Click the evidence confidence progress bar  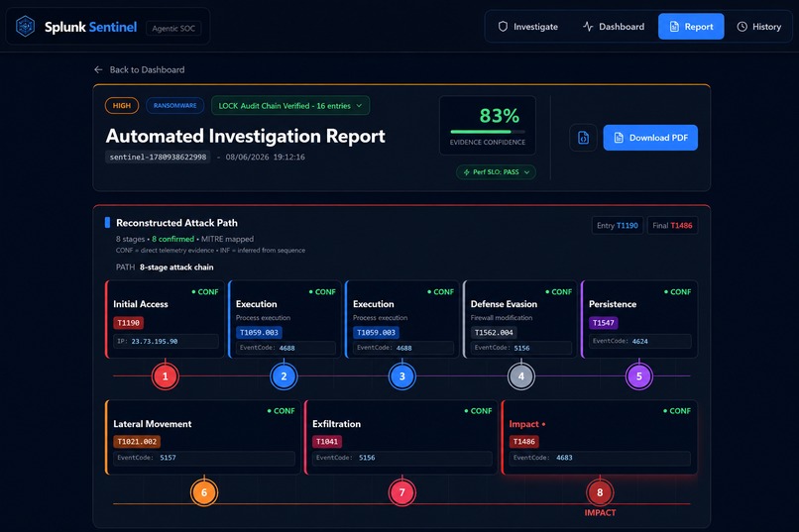(487, 132)
